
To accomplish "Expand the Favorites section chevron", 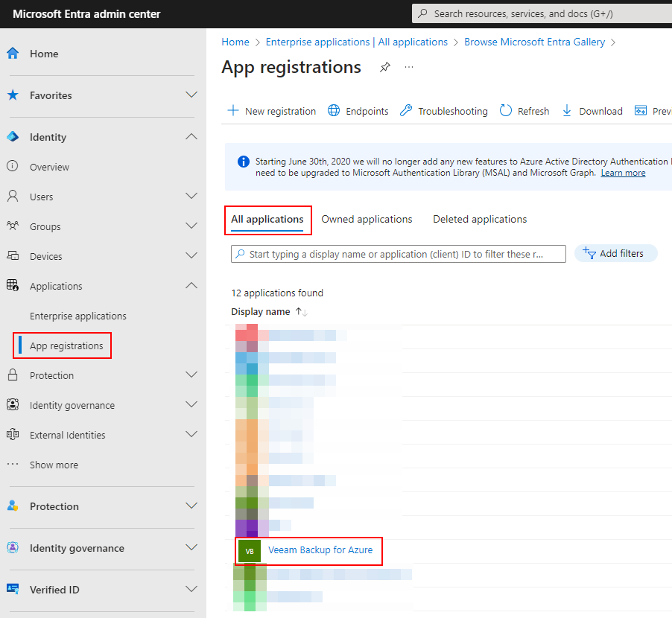I will tap(191, 95).
